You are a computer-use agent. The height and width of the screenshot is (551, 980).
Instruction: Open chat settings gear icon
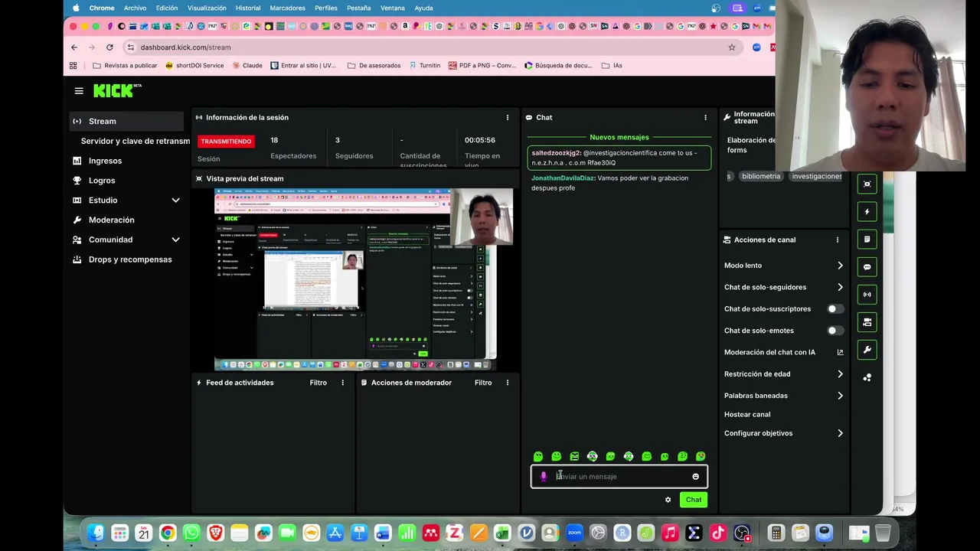668,500
